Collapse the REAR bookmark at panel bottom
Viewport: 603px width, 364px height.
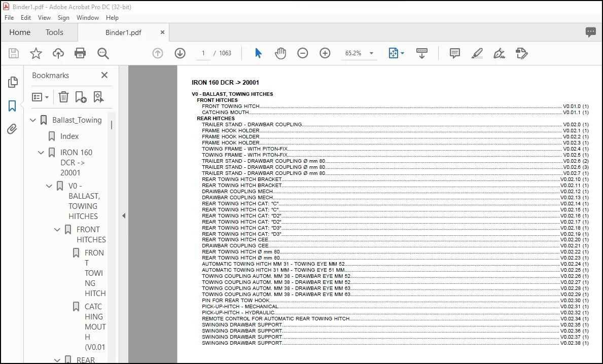pos(57,360)
